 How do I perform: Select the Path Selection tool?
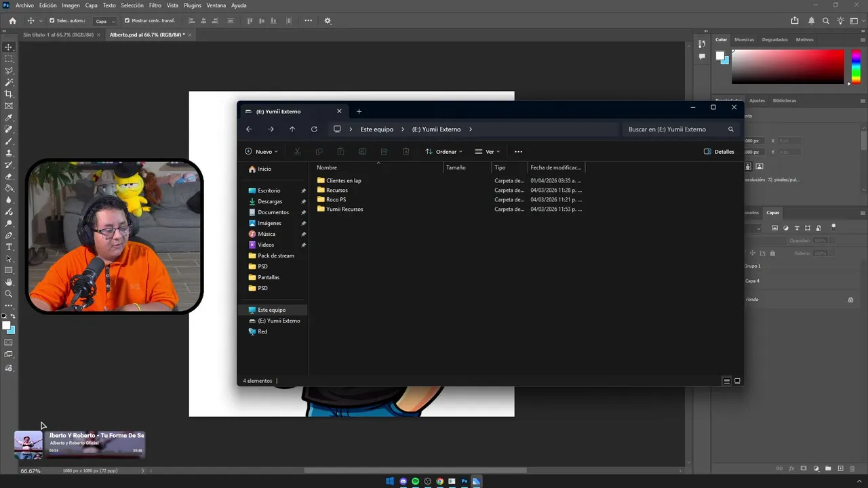9,258
